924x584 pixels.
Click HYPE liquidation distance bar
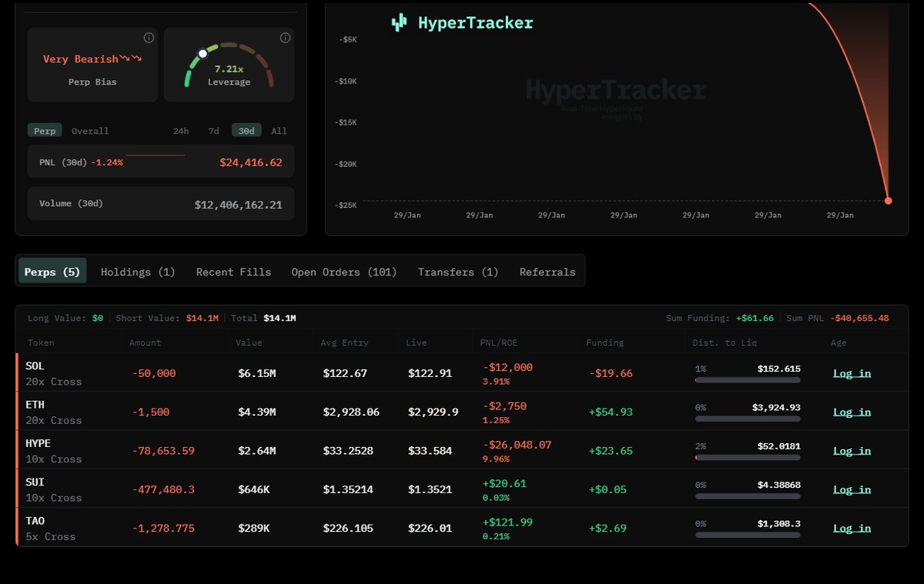[748, 457]
